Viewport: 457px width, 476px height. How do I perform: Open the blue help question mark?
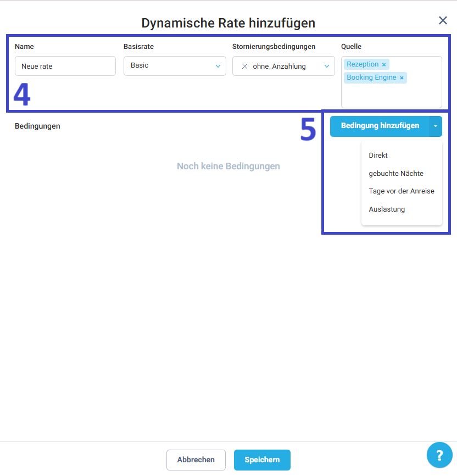coord(439,455)
